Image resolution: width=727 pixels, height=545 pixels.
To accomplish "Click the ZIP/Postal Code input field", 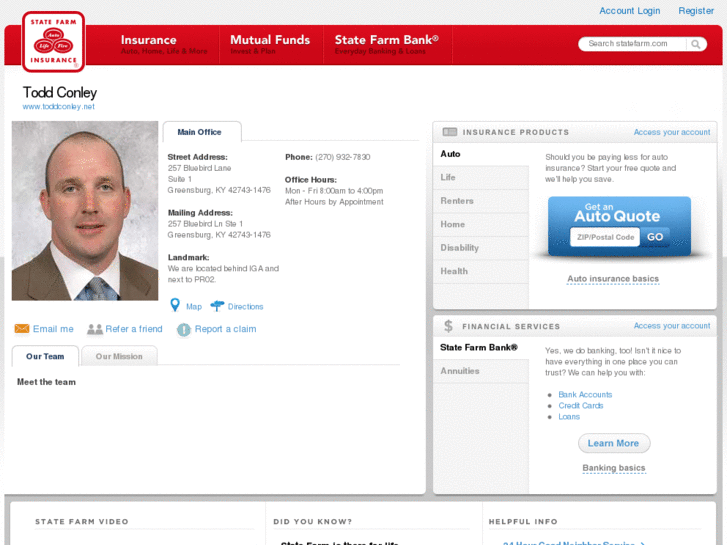I will (x=605, y=237).
